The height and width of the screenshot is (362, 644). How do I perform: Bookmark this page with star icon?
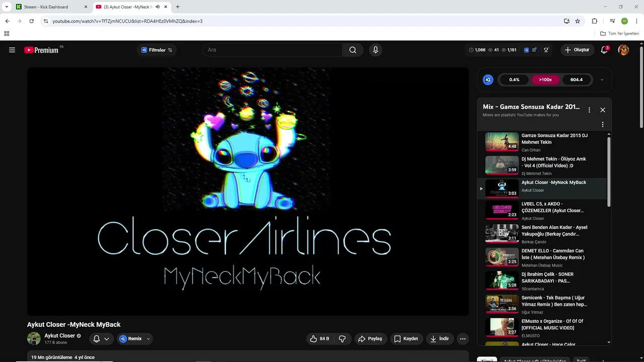[578, 21]
